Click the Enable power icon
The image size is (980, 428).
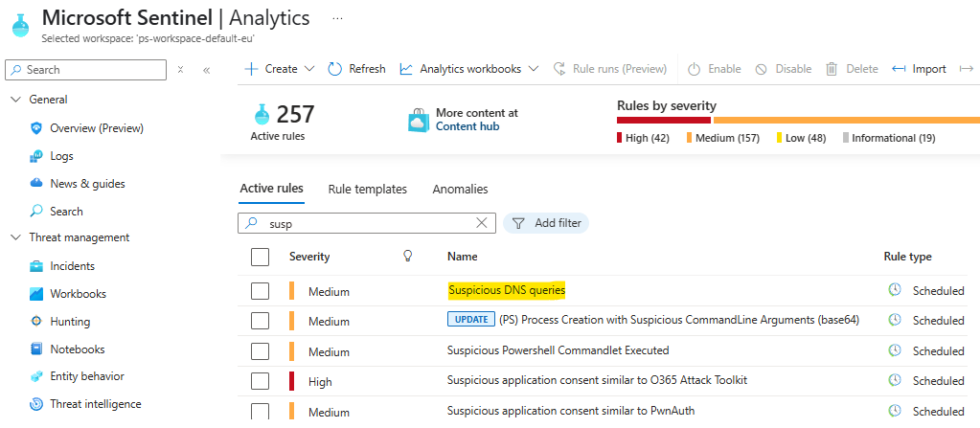click(x=694, y=69)
